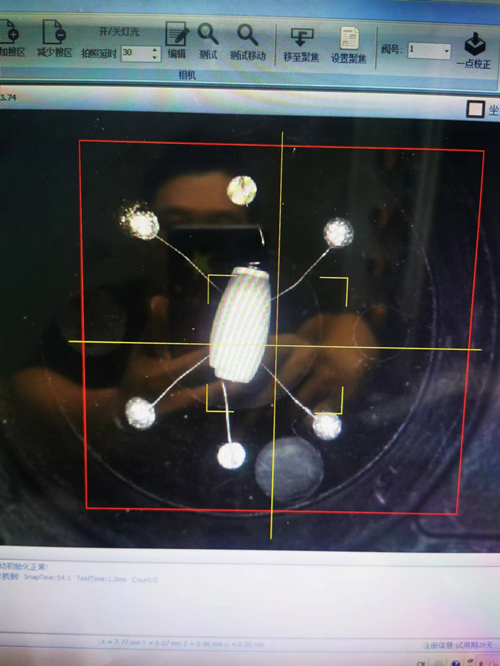Select the 相机 camera ribbon group label
This screenshot has width=500, height=666.
(187, 76)
